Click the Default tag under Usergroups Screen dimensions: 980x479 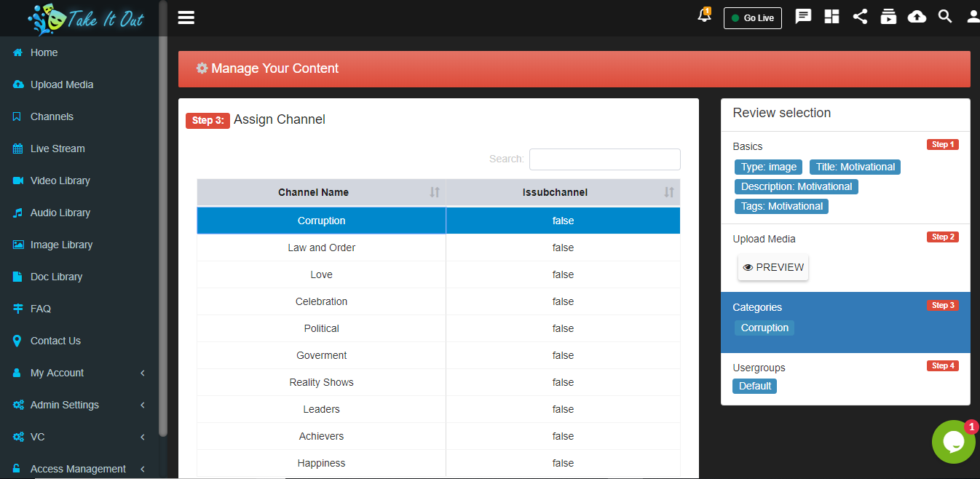click(755, 386)
